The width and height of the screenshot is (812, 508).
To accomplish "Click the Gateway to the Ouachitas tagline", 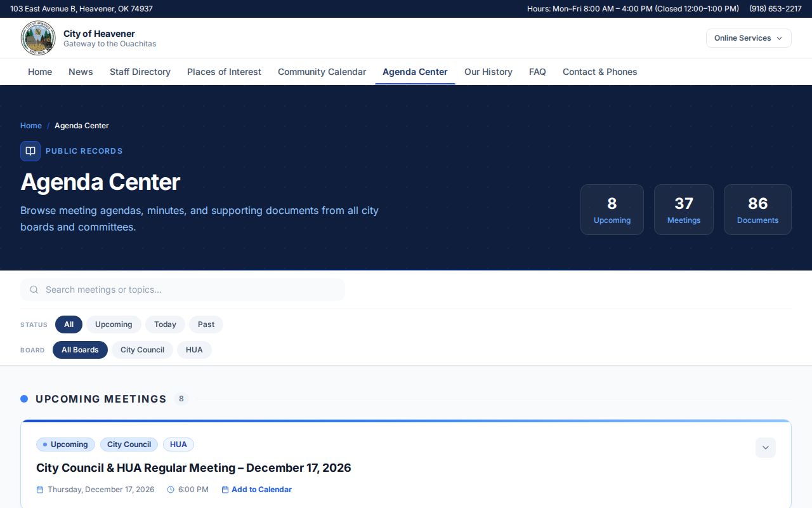I will click(110, 44).
